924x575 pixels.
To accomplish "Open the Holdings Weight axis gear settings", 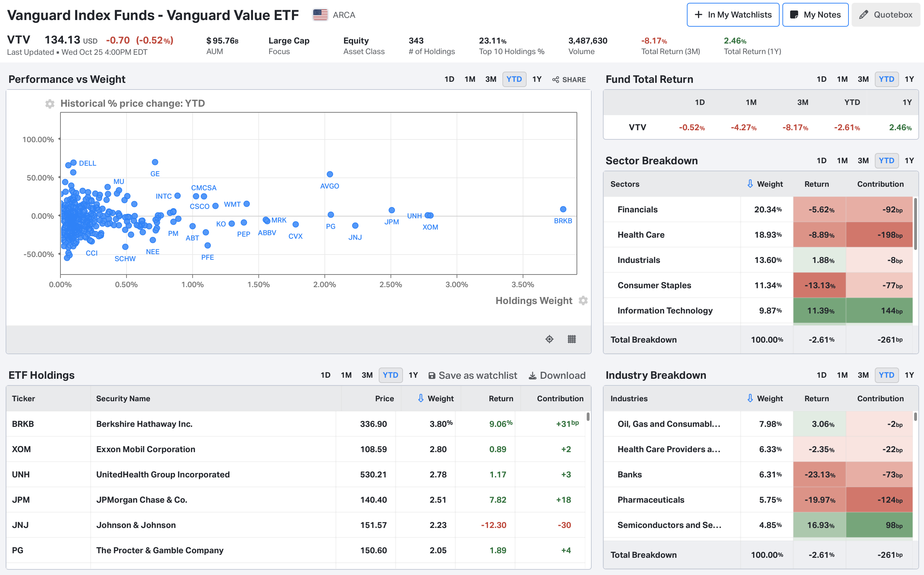I will click(x=583, y=300).
